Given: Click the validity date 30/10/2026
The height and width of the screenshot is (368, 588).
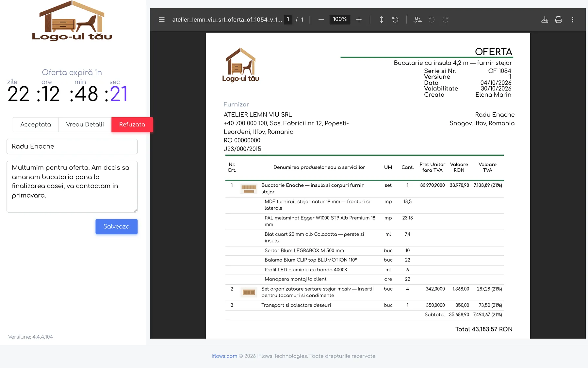Looking at the screenshot, I should pyautogui.click(x=496, y=88).
